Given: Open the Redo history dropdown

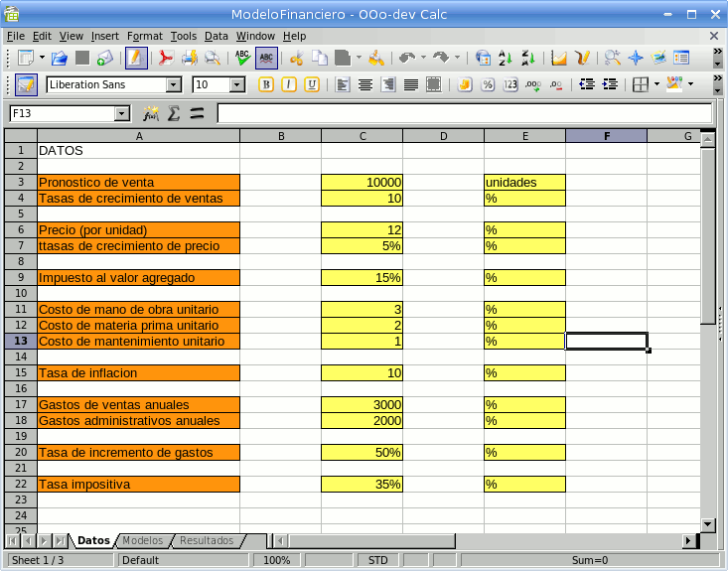Looking at the screenshot, I should (x=457, y=58).
